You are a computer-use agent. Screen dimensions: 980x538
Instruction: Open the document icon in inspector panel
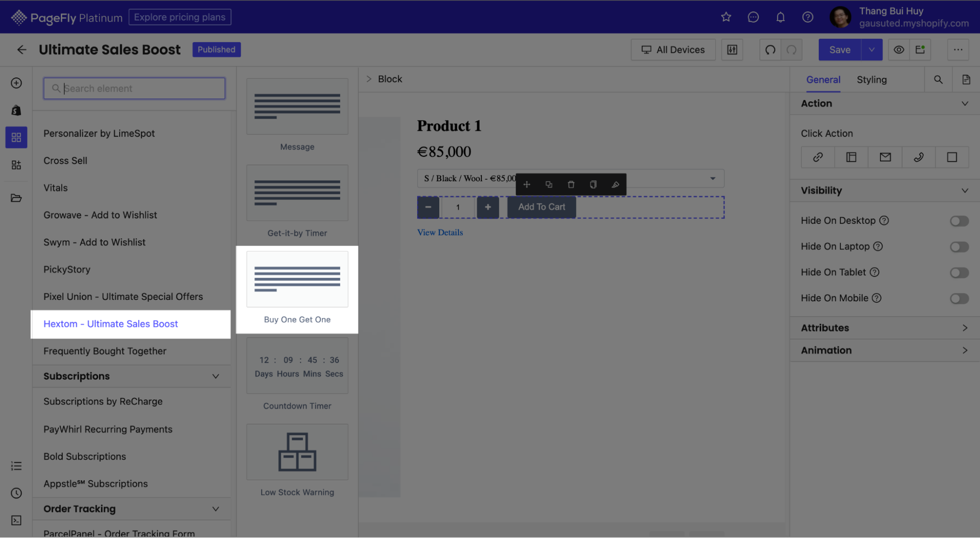966,79
